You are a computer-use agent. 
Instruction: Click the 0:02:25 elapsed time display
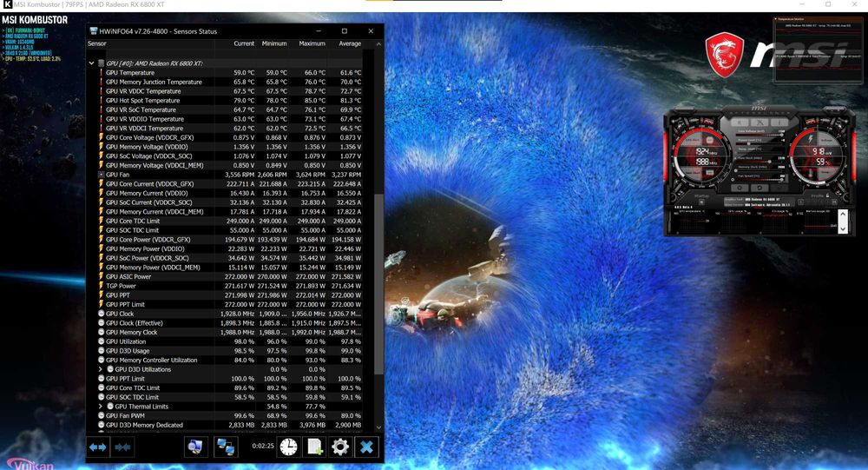coord(263,446)
